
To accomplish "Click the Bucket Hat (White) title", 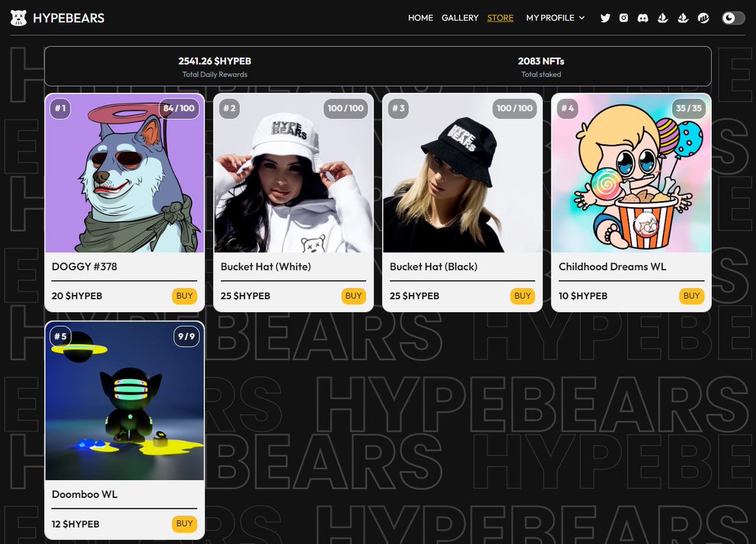I will (266, 267).
